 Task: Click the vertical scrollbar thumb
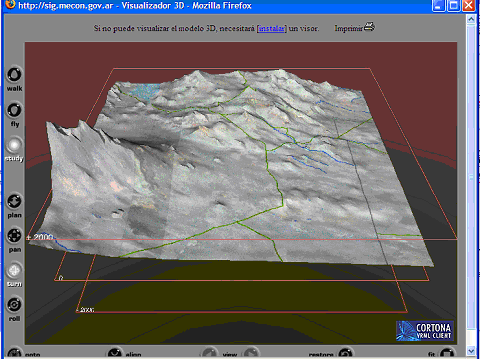tap(471, 177)
